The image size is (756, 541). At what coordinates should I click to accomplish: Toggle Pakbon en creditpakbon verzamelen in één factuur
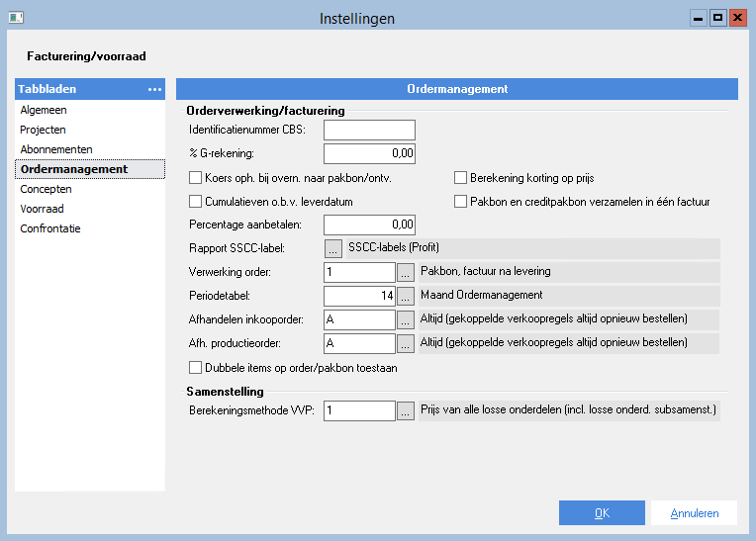click(460, 202)
